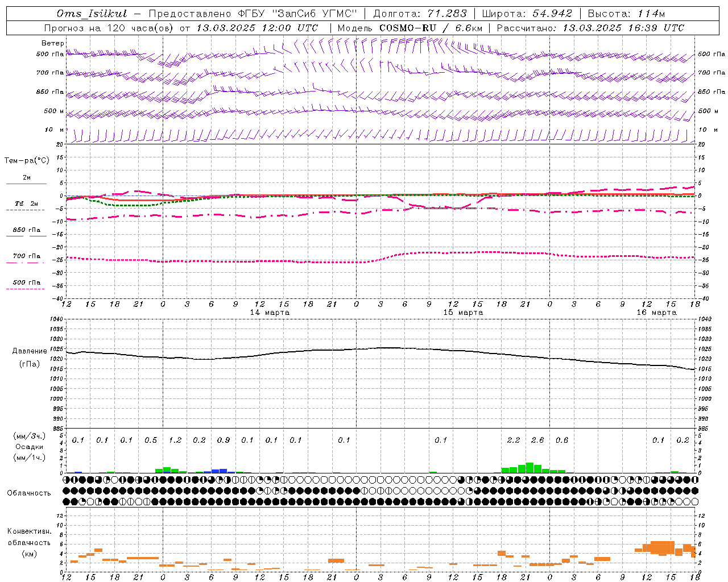The width and height of the screenshot is (728, 582).
Task: Click the model name "COSMO-RU / 6.6км"
Action: (431, 28)
